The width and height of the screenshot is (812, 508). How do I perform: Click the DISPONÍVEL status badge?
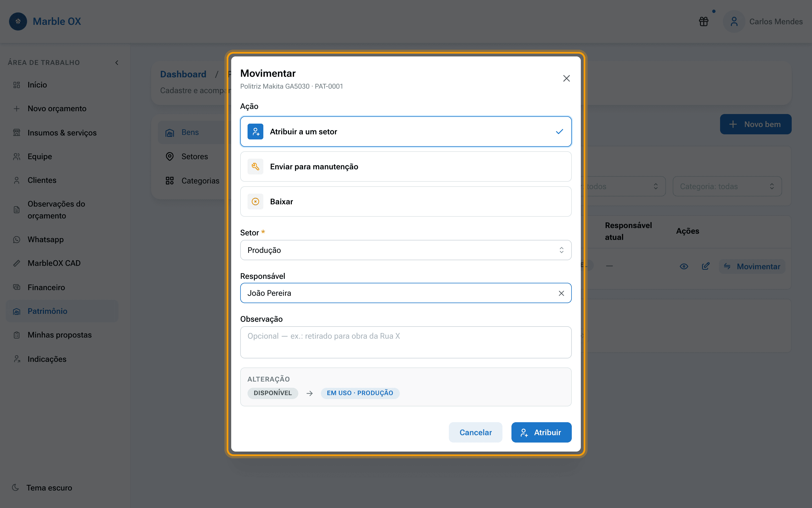(x=273, y=393)
